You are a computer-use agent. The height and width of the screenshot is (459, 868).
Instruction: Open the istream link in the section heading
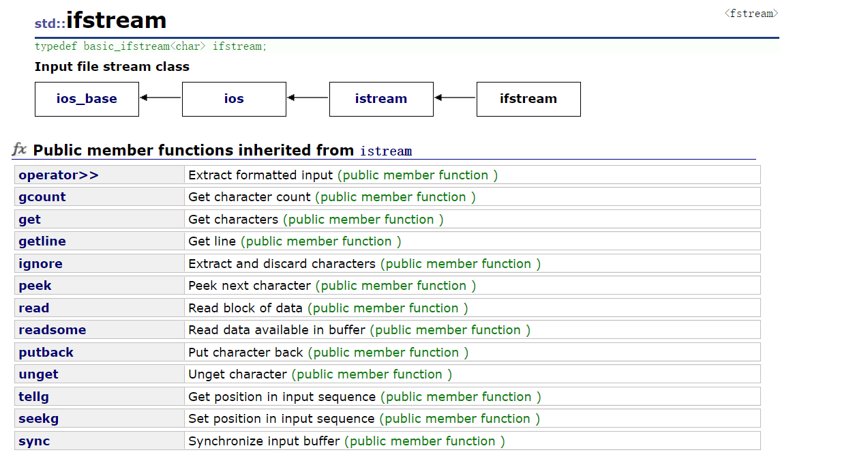385,151
